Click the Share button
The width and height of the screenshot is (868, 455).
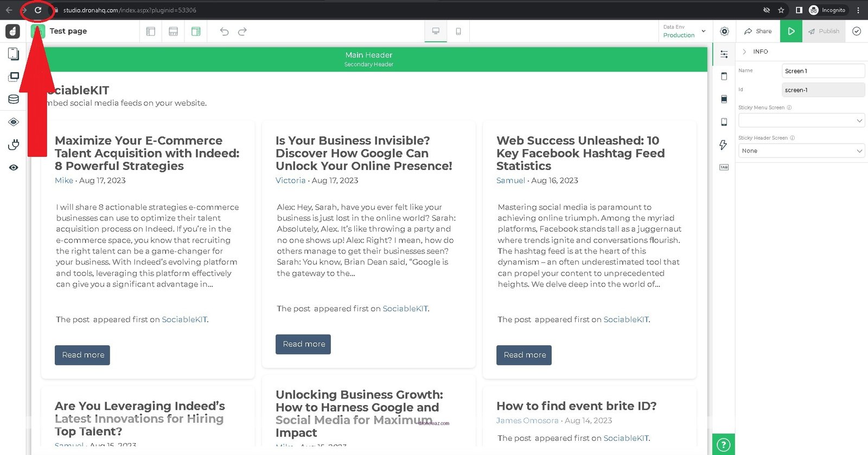[758, 31]
